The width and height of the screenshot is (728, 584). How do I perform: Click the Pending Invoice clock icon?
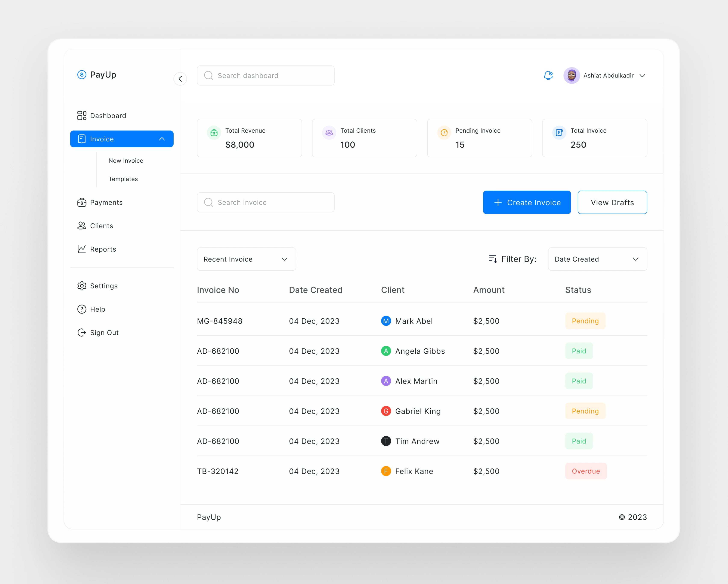point(444,133)
